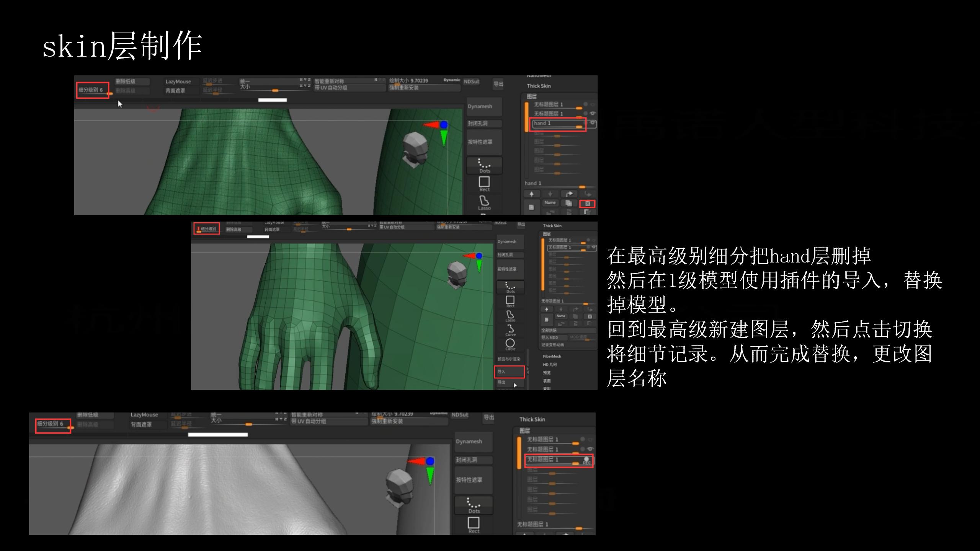
Task: Collapse 图层 section in bottom screenshot
Action: pos(525,430)
